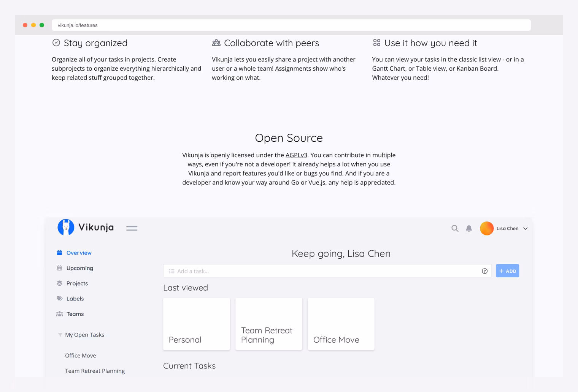The width and height of the screenshot is (578, 392).
Task: Open the AGPLv3 license link
Action: [296, 155]
